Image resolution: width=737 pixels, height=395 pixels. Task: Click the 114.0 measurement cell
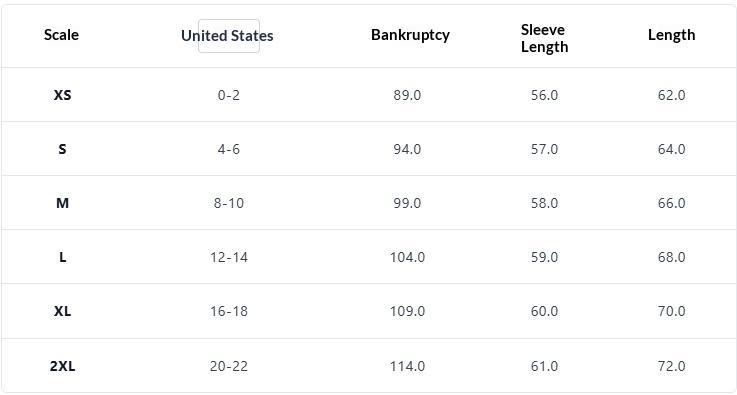click(x=407, y=366)
